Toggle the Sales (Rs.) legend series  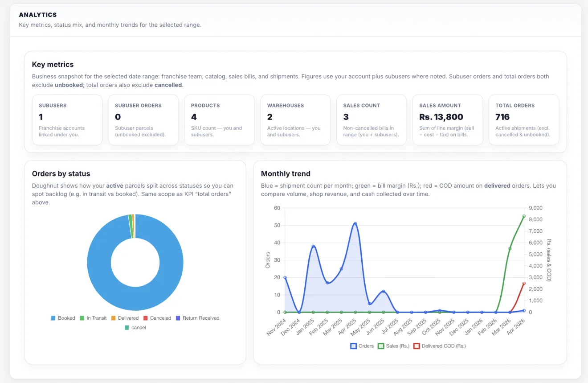tap(394, 346)
